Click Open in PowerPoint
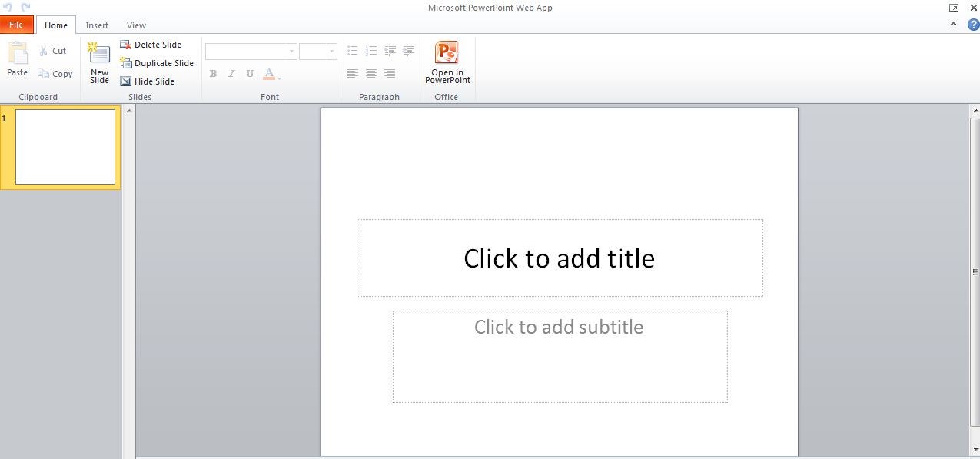 (447, 63)
